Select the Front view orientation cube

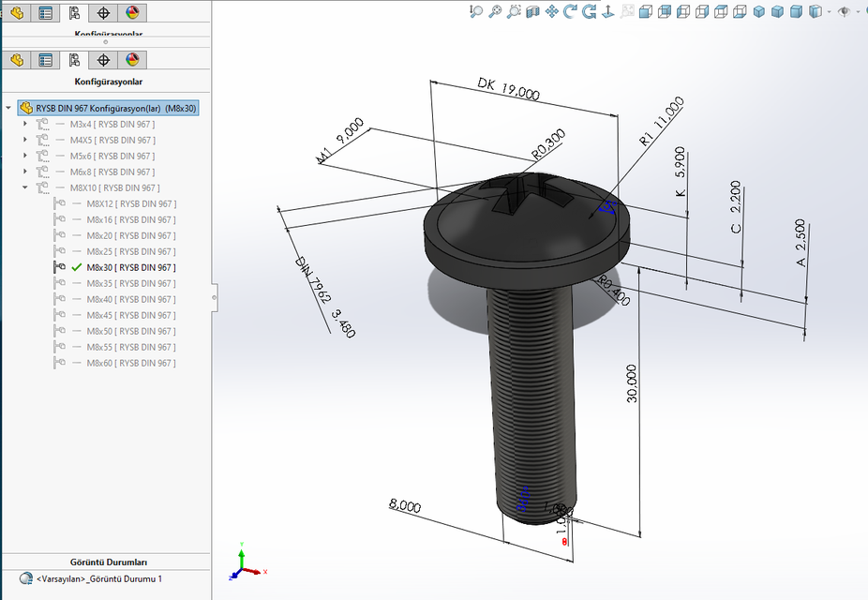coord(644,12)
